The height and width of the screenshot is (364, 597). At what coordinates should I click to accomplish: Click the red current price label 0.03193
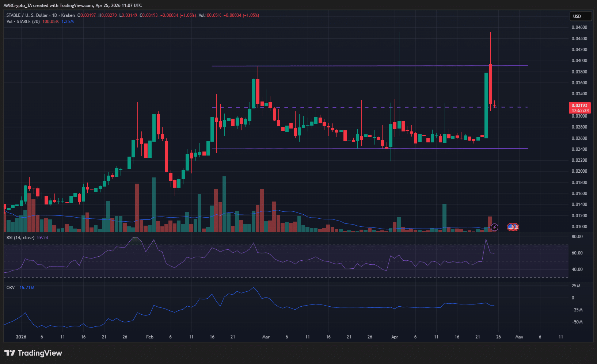(x=580, y=106)
